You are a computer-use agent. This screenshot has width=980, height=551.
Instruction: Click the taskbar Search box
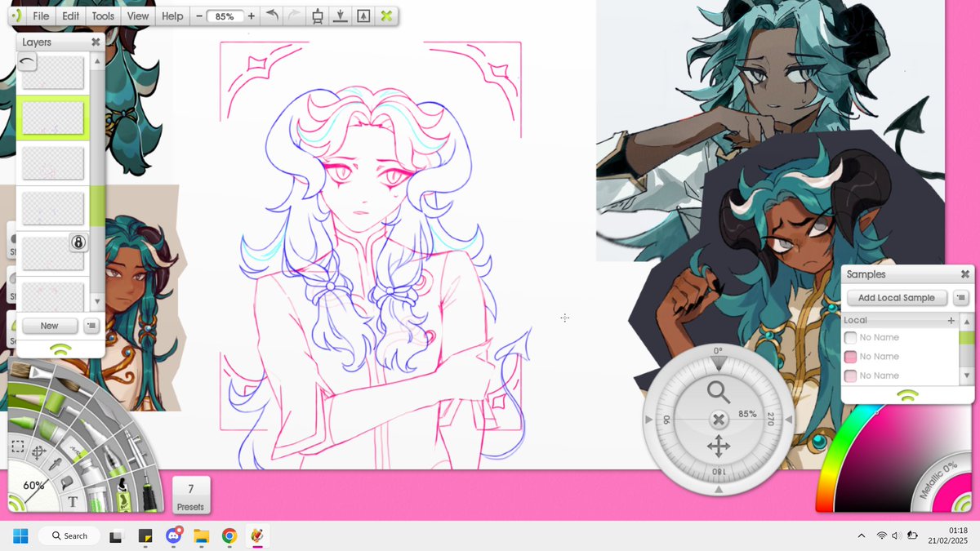69,535
